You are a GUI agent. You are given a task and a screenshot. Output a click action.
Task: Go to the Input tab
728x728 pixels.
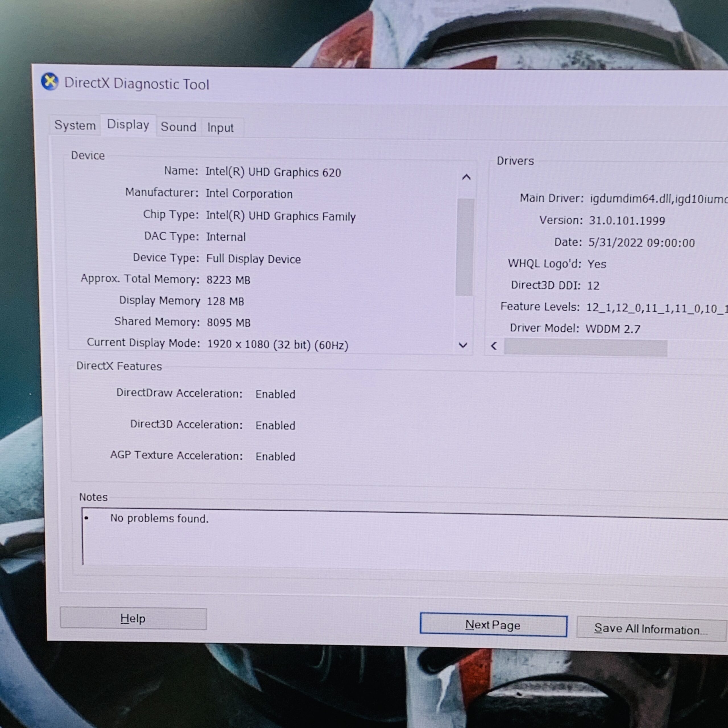[x=220, y=128]
